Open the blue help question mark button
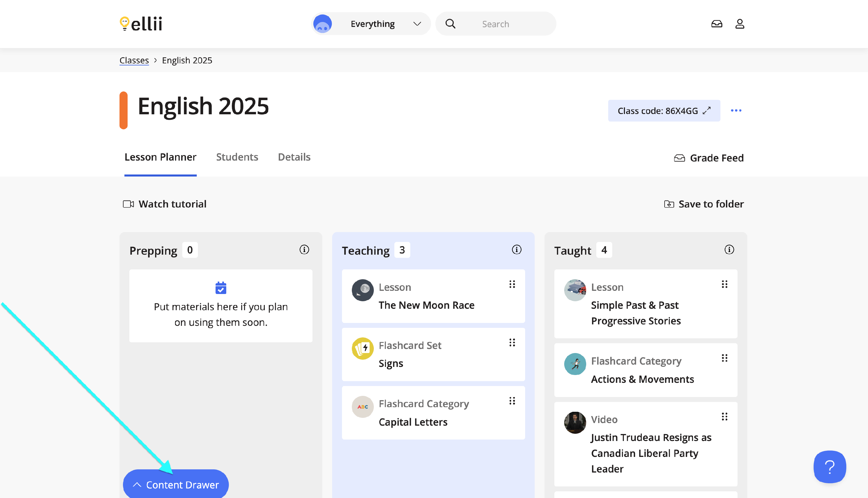868x498 pixels. click(829, 466)
